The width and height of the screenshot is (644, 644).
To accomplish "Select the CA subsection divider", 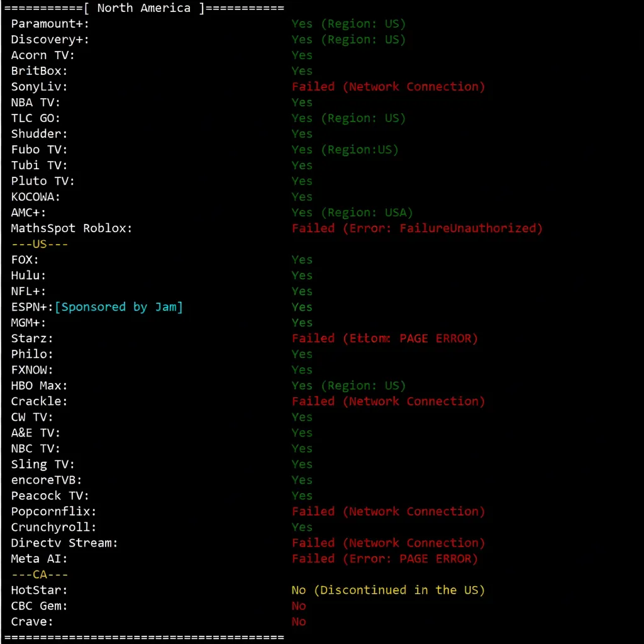I will [40, 574].
